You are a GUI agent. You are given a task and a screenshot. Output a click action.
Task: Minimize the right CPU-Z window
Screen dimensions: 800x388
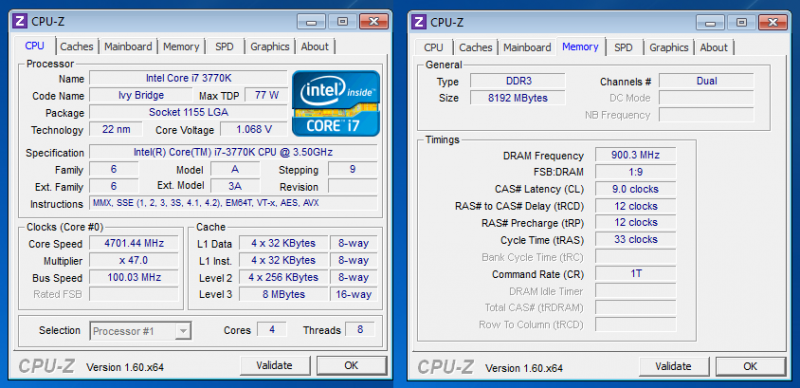pyautogui.click(x=711, y=22)
